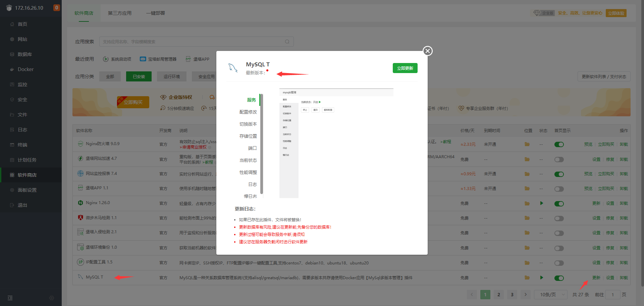Viewport: 644px width, 306px height.
Task: Open Nginx防火墙 folder location icon
Action: pyautogui.click(x=527, y=144)
